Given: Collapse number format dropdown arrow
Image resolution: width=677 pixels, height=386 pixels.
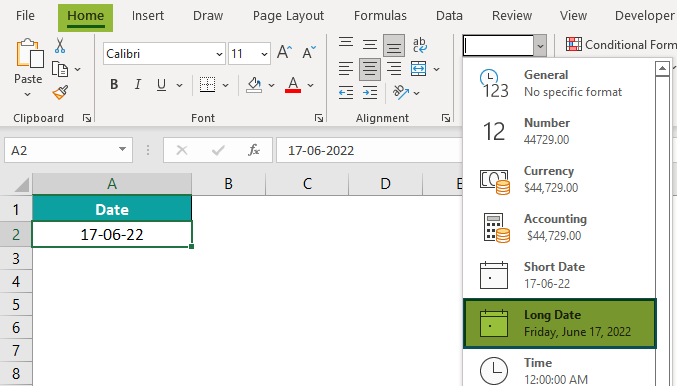Looking at the screenshot, I should 540,46.
